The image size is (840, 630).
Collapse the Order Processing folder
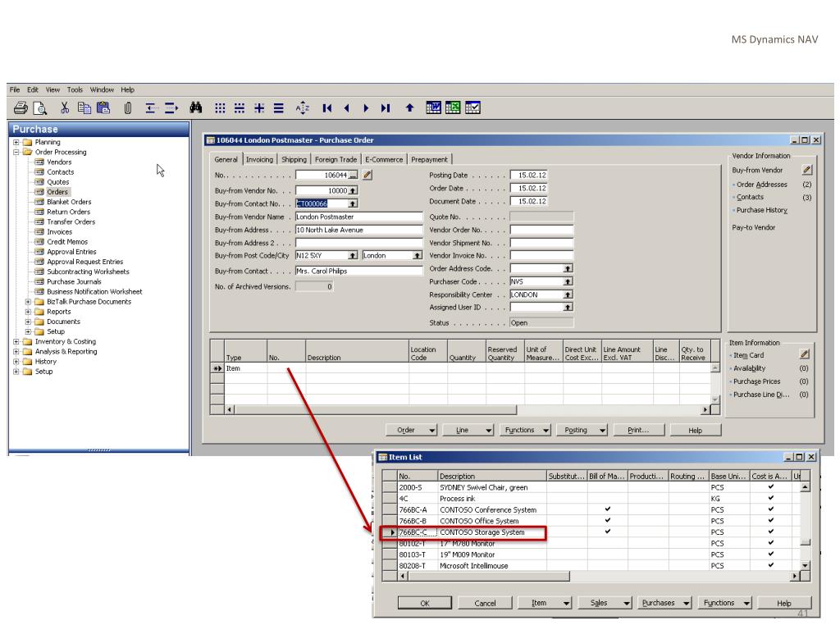16,152
